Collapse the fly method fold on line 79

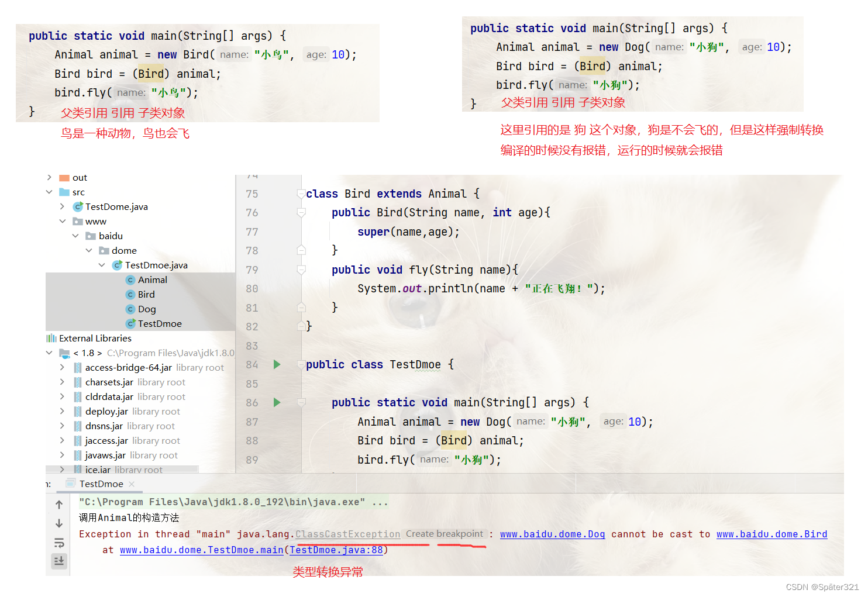point(301,270)
